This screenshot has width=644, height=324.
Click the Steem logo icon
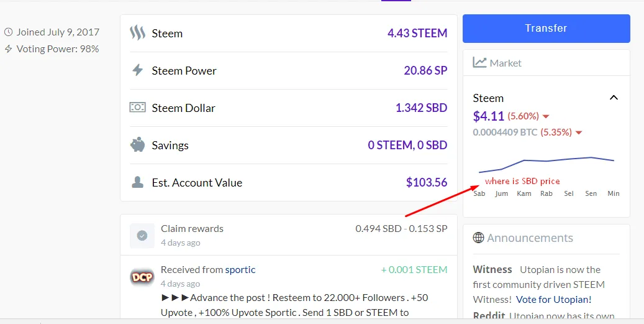click(x=138, y=33)
